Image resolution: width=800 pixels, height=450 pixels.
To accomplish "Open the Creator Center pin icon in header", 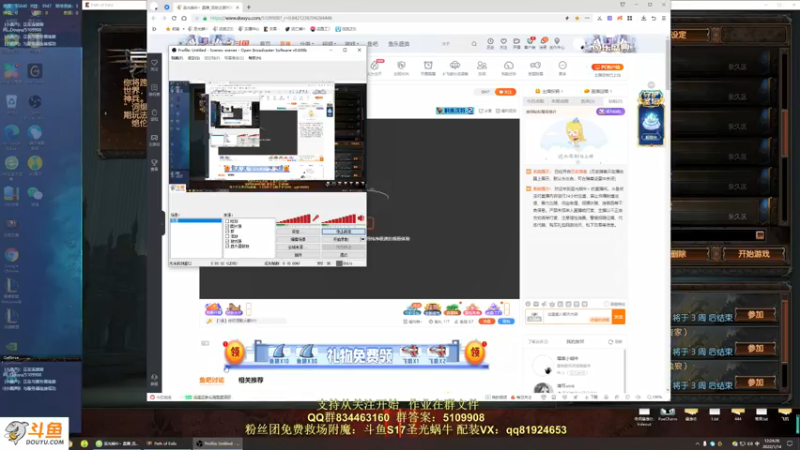I will click(557, 43).
